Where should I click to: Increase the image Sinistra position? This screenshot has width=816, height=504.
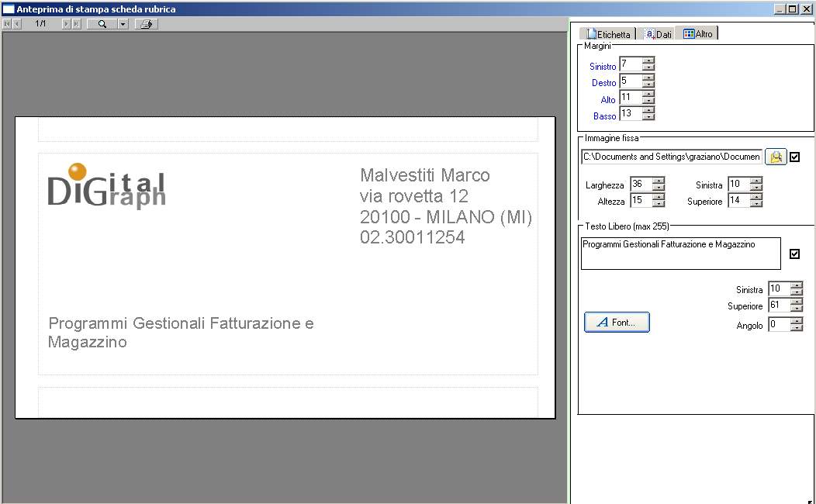click(x=757, y=181)
